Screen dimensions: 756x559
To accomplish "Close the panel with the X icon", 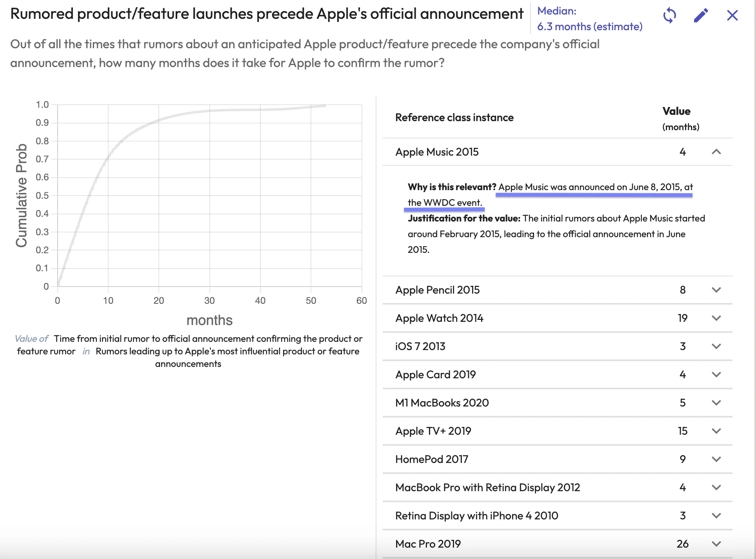I will pyautogui.click(x=732, y=16).
